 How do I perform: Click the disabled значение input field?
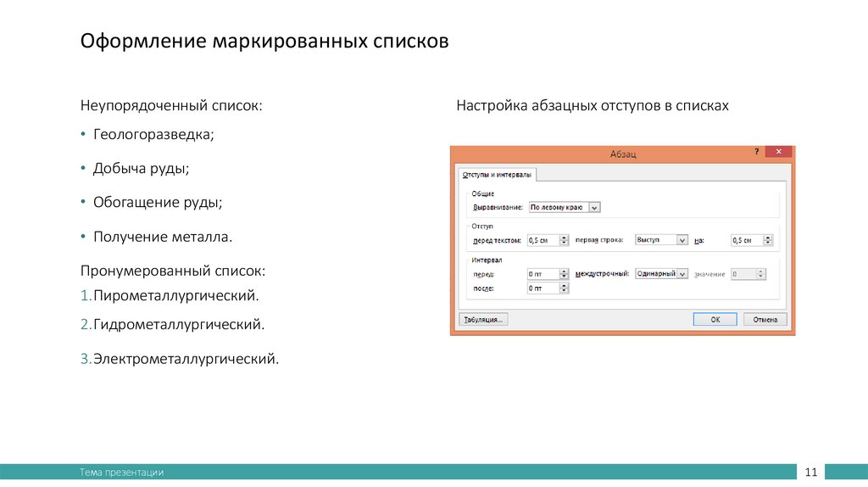coord(743,274)
